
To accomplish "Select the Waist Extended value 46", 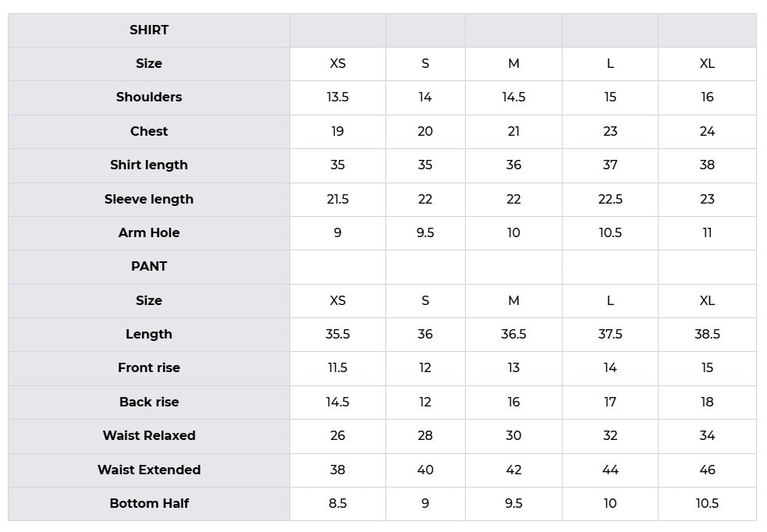I will pos(707,470).
